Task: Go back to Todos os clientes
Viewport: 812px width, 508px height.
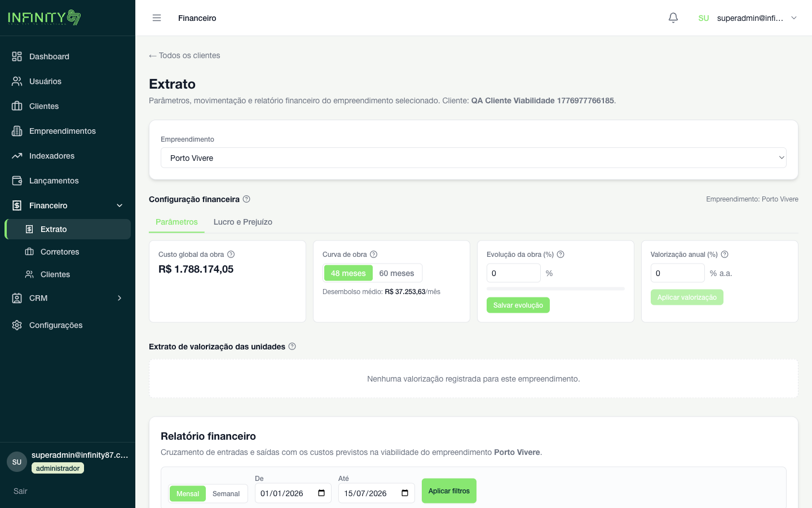Action: coord(184,55)
